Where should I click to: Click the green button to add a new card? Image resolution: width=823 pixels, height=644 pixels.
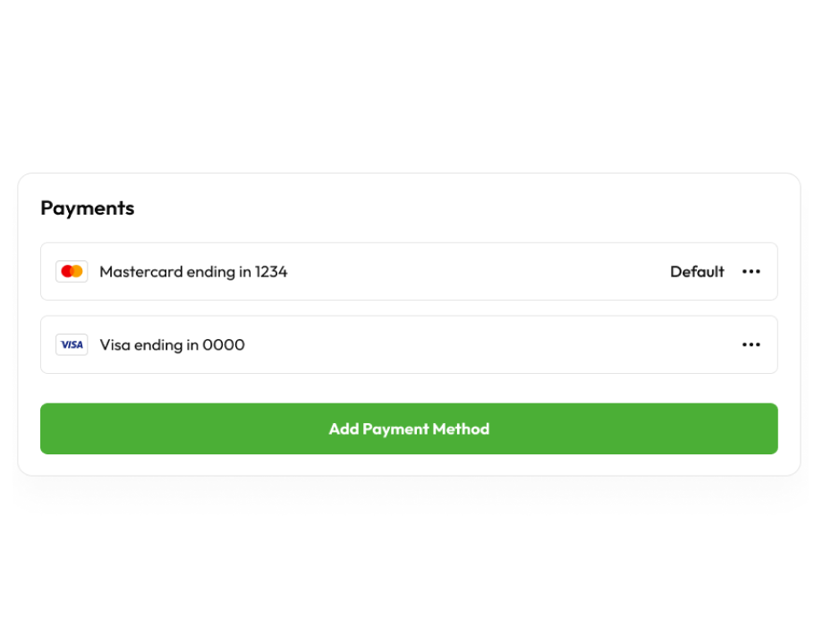(409, 428)
